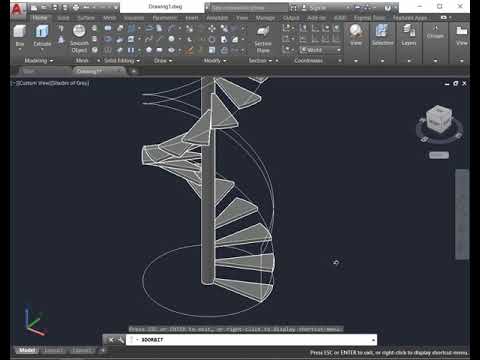Switch to the Home ribbon tab

(x=40, y=18)
